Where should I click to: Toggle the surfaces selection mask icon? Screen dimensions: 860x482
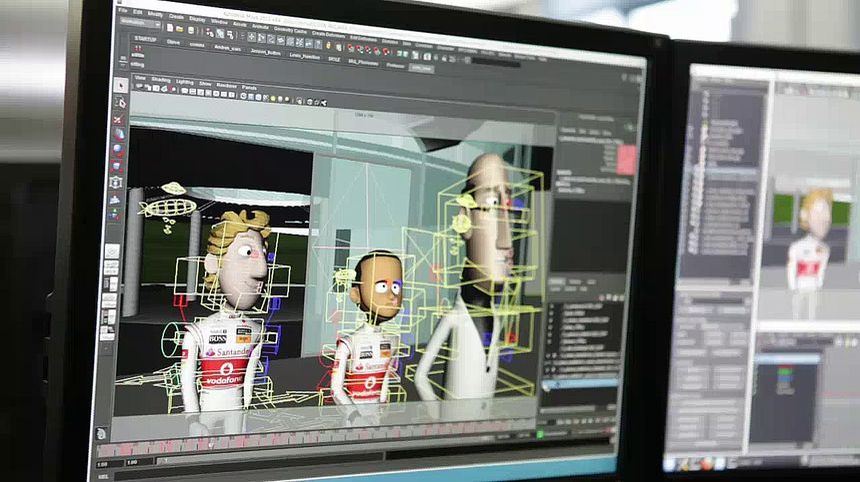tap(281, 41)
